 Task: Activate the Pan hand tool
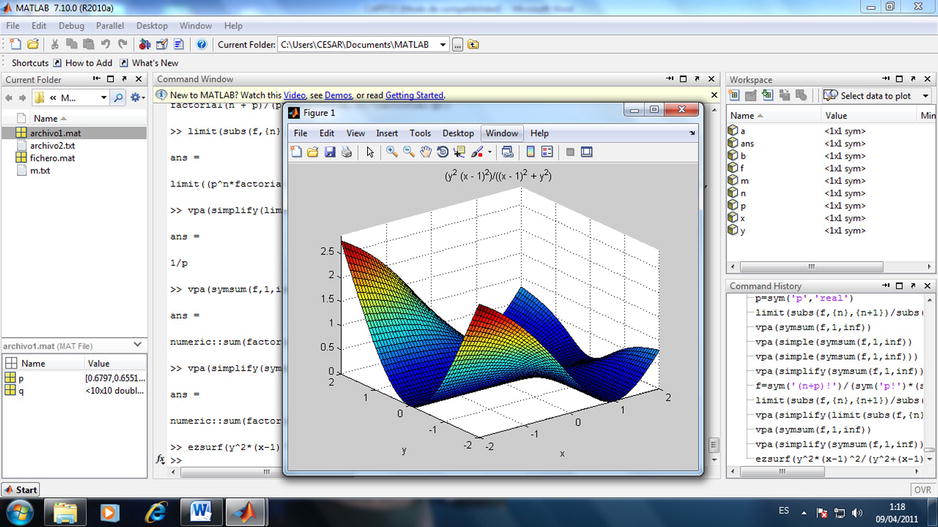[426, 152]
